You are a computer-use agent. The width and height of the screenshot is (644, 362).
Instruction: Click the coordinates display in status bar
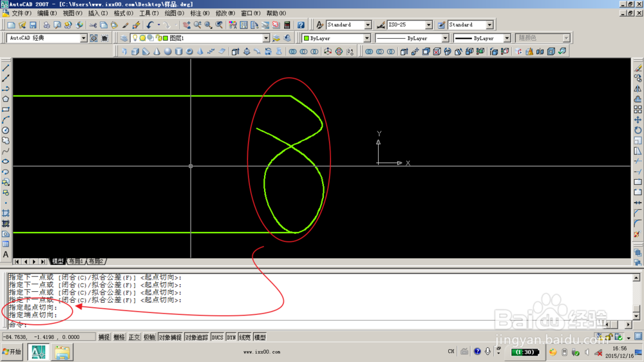(48, 338)
